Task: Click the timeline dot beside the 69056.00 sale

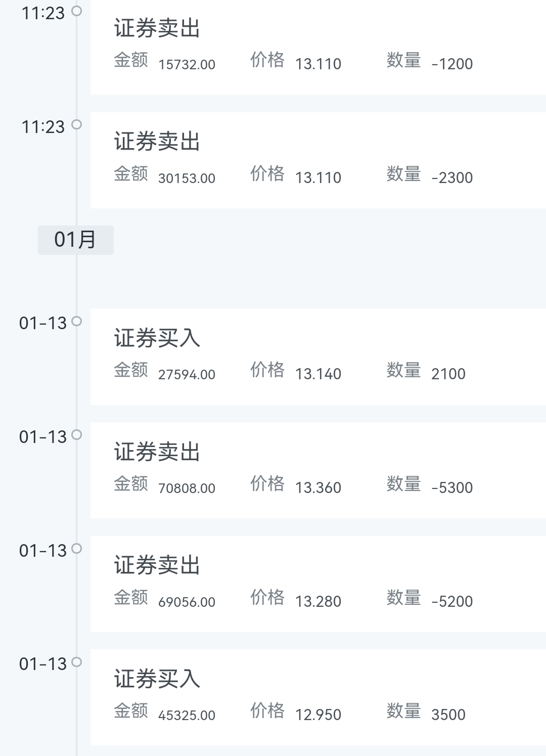Action: point(77,549)
